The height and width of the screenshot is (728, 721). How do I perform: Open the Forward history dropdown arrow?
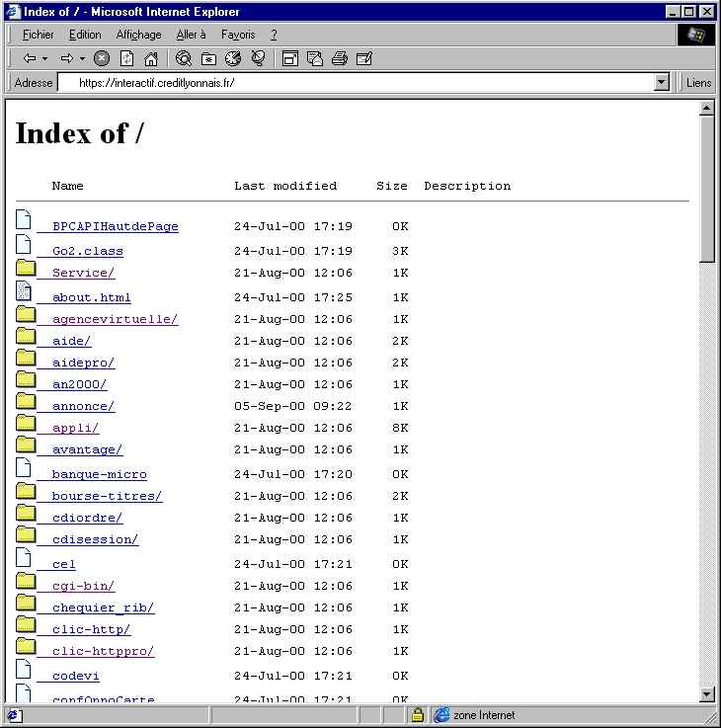(x=82, y=58)
